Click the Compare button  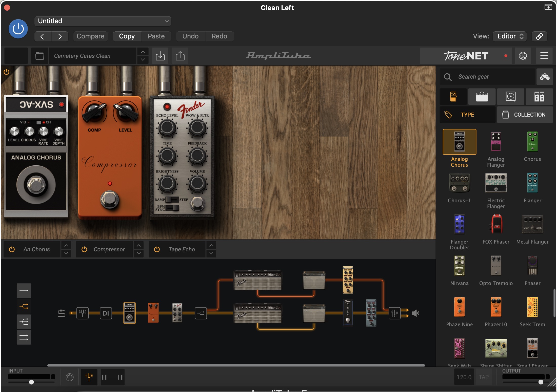point(90,36)
